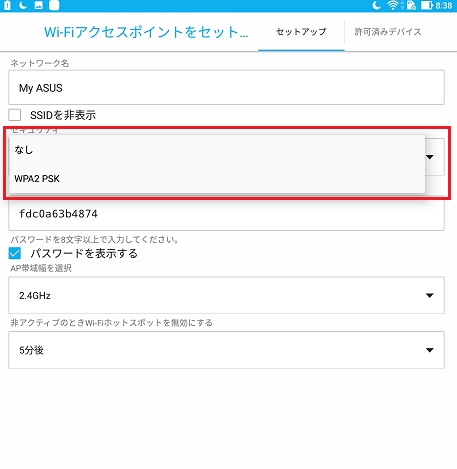This screenshot has height=469, width=457.
Task: Check the SSIDを非表示 checkbox
Action: pyautogui.click(x=15, y=115)
